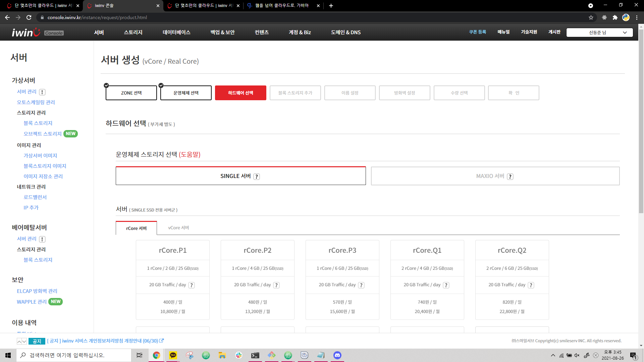
Task: Open the 데이터베이스 top menu
Action: (x=176, y=33)
